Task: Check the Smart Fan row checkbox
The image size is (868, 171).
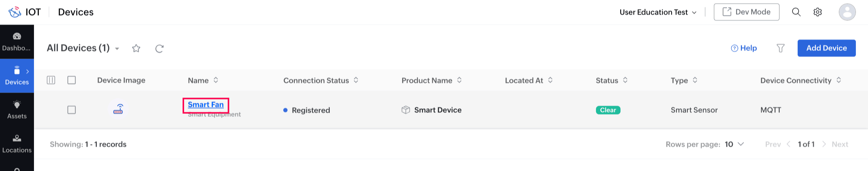Action: tap(72, 110)
